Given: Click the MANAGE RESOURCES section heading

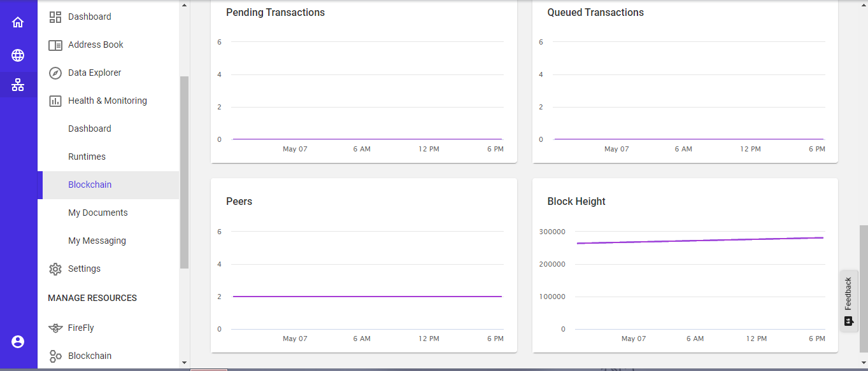Looking at the screenshot, I should coord(92,298).
